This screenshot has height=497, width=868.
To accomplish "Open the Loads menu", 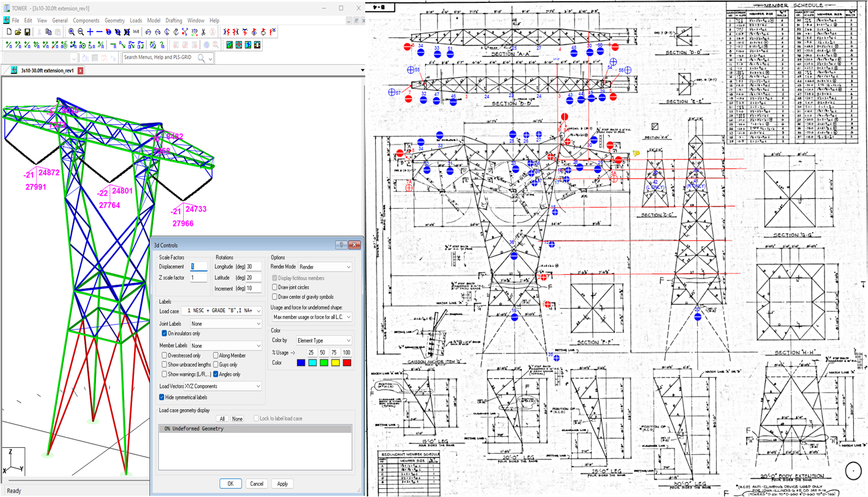I will [x=136, y=21].
